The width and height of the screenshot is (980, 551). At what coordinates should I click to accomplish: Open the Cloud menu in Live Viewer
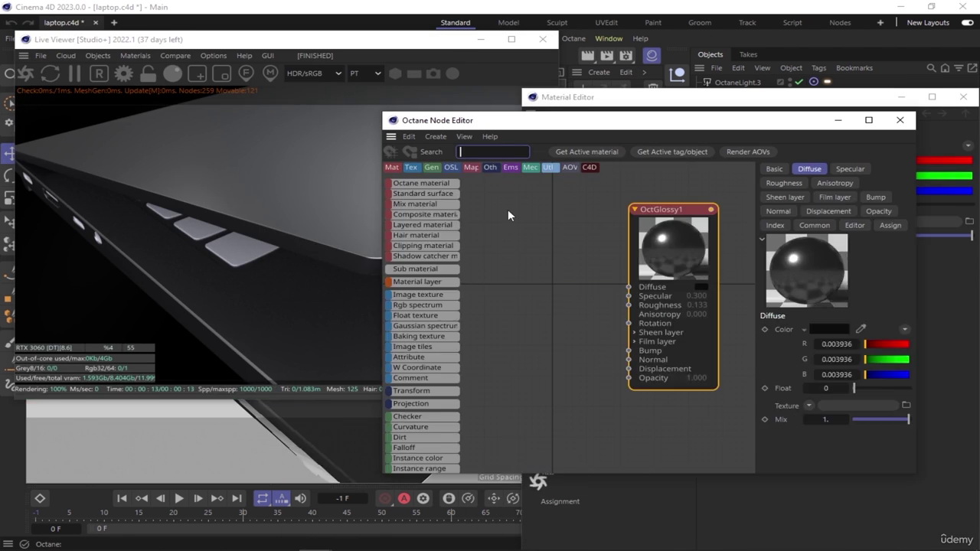66,56
